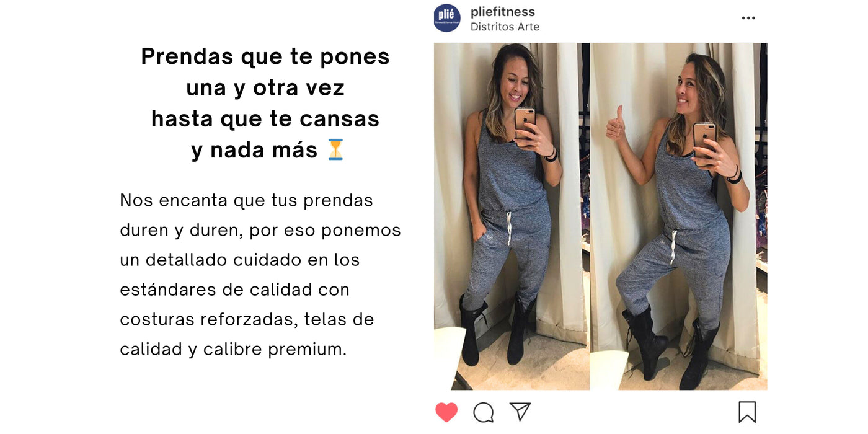
Task: Open the three-dot more options menu
Action: (x=748, y=18)
